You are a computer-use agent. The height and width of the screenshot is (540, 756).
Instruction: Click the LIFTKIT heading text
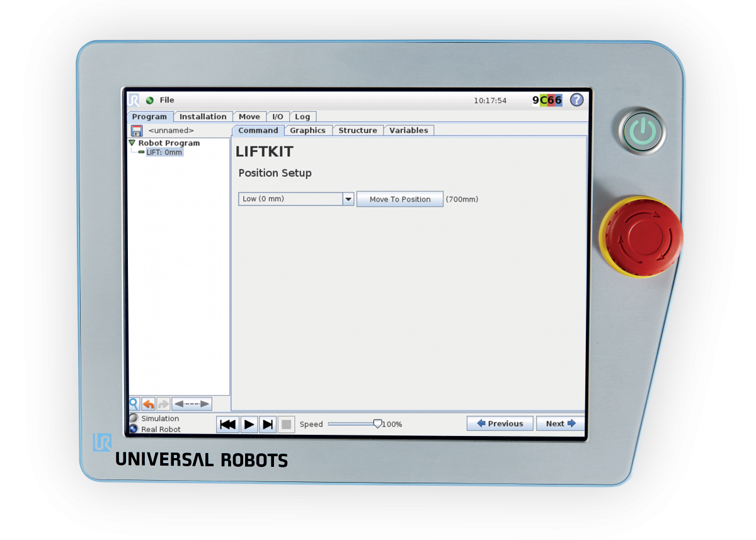265,152
